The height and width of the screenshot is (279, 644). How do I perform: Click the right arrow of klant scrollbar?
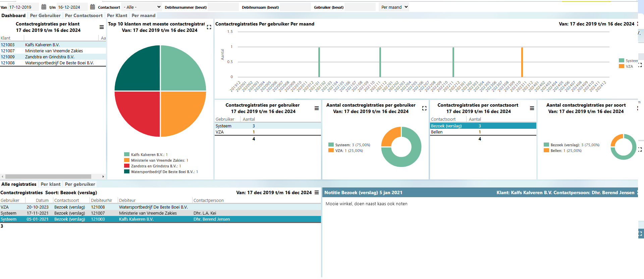tap(103, 176)
